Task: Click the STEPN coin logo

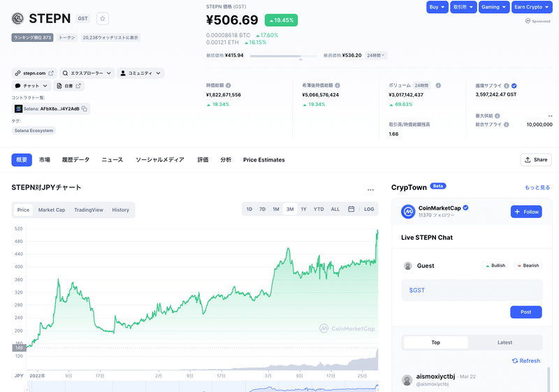Action: [x=17, y=19]
